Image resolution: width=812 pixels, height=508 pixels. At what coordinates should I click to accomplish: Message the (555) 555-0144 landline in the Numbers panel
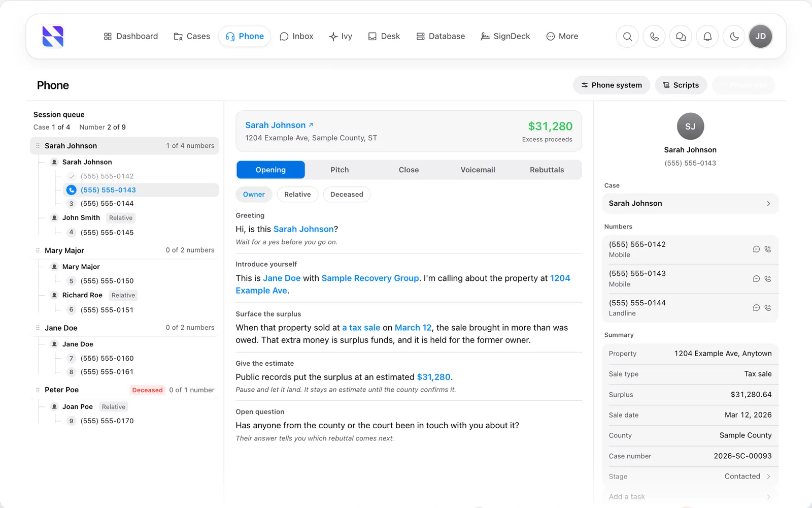coord(756,308)
